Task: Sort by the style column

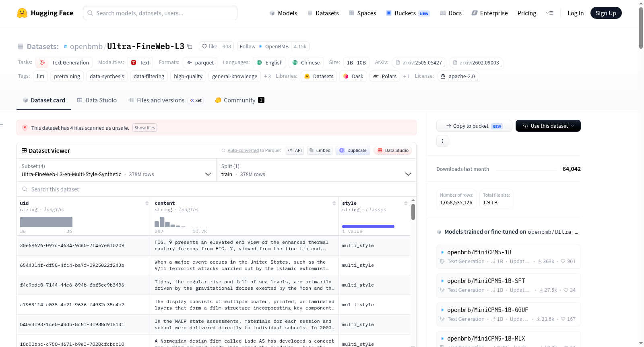Action: point(406,203)
